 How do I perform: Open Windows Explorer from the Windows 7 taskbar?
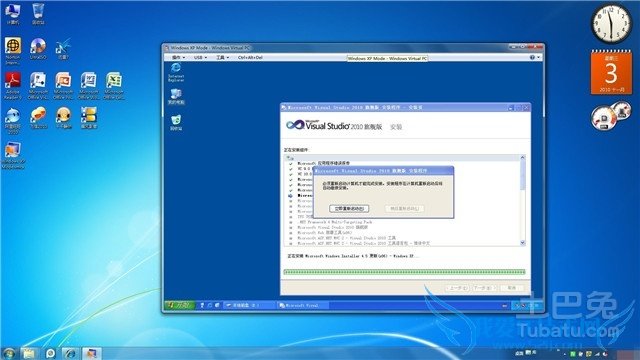(x=29, y=353)
